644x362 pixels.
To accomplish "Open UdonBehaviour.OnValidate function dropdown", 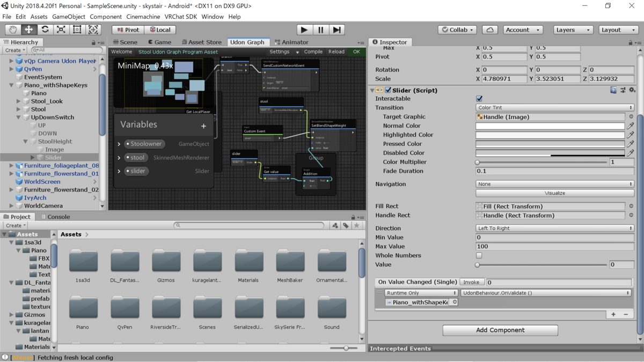I will pyautogui.click(x=546, y=293).
